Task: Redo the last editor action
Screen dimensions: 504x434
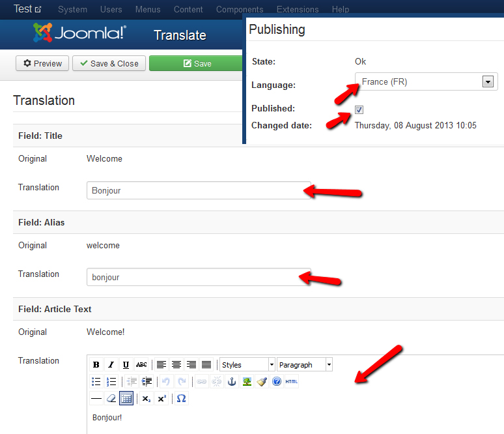Action: coord(182,382)
